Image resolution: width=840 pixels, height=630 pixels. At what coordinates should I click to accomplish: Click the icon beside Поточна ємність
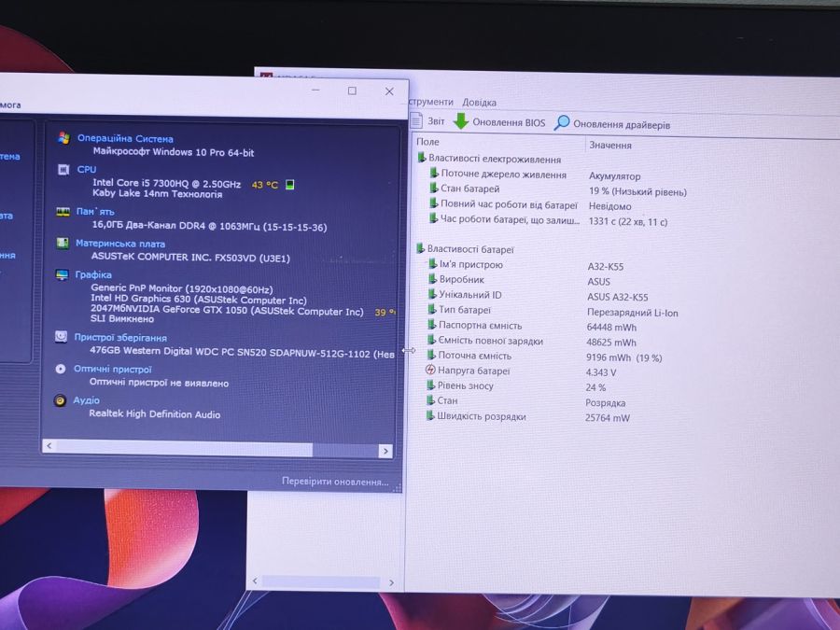[x=431, y=355]
